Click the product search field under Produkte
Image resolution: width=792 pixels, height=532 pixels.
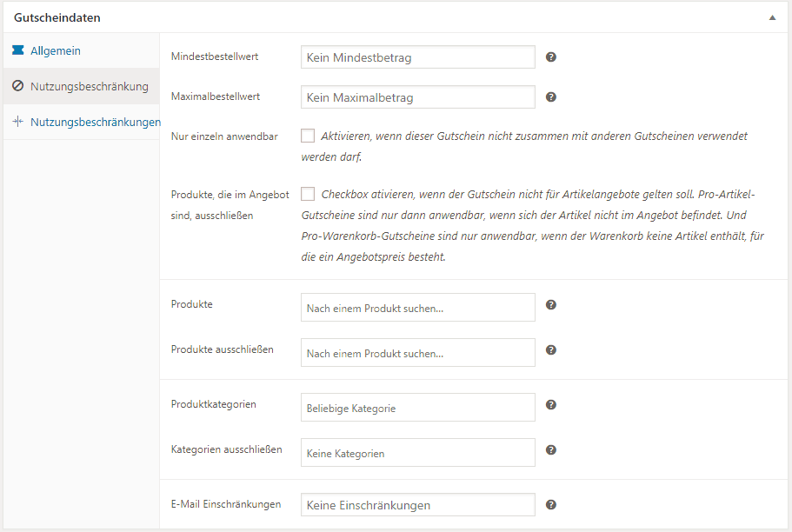(417, 306)
